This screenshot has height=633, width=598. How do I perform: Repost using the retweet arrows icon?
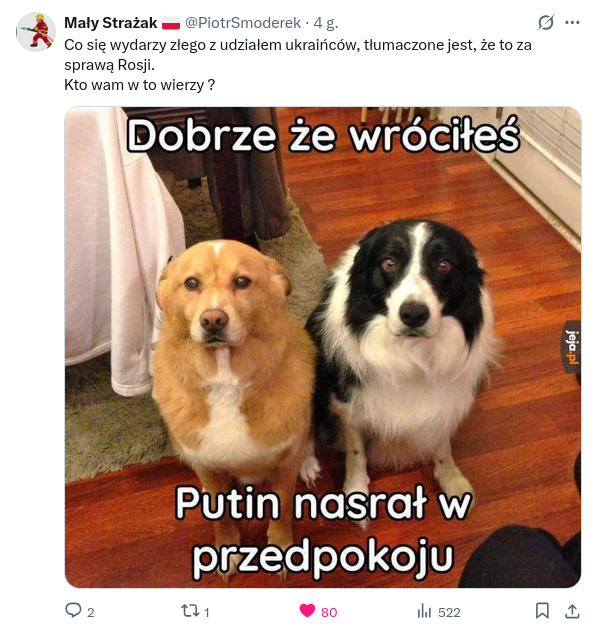click(x=189, y=611)
